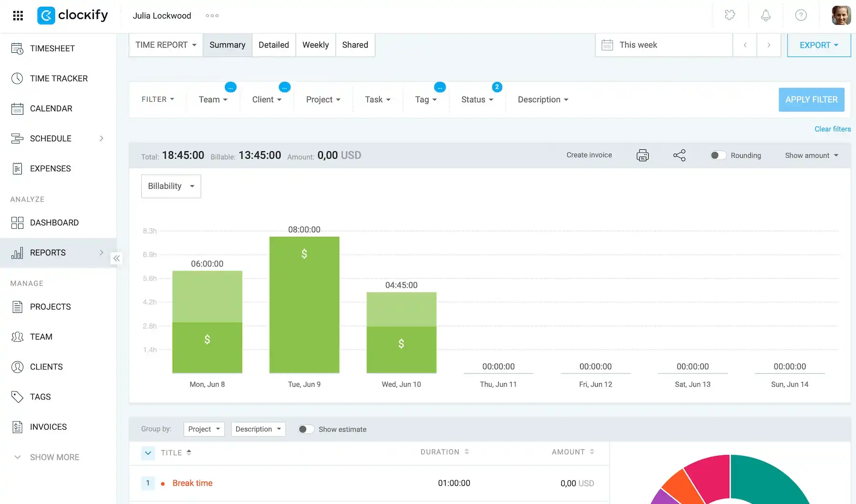
Task: Click the teal donut chart segment
Action: tap(770, 478)
